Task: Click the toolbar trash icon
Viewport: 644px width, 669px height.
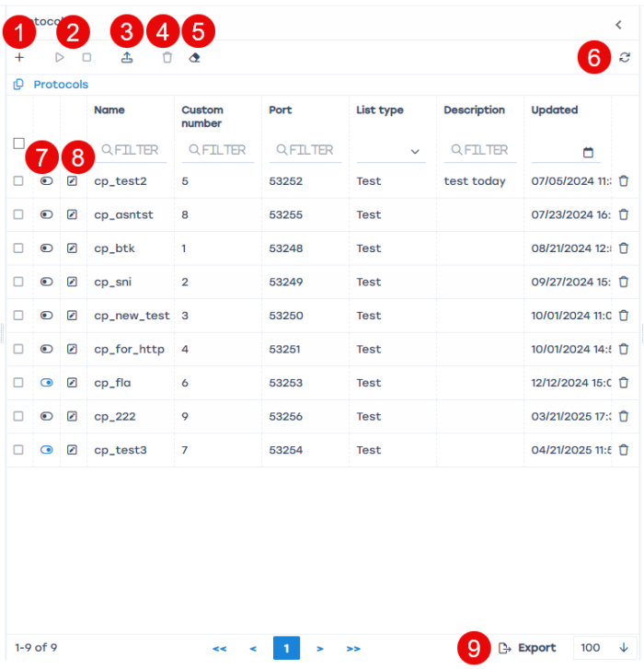Action: pos(167,57)
